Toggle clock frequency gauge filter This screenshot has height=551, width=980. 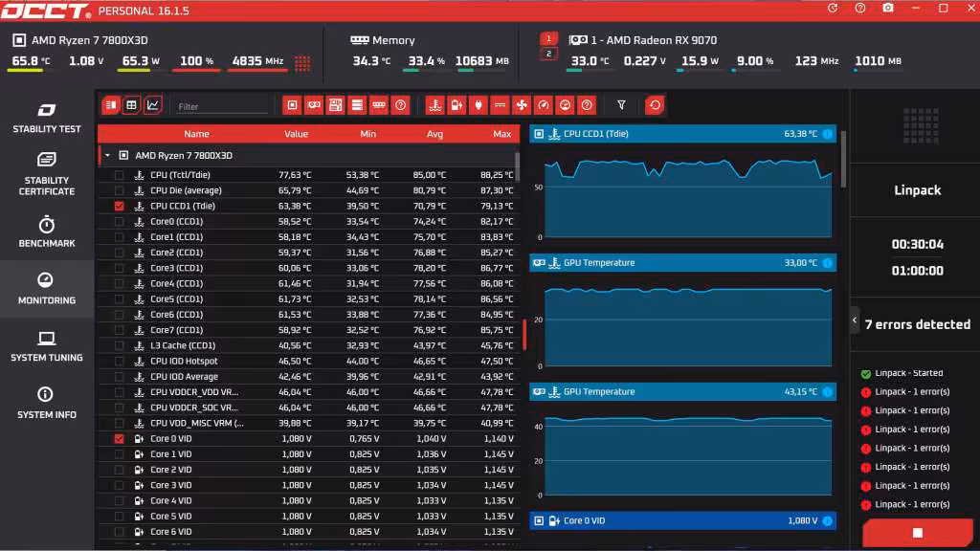[544, 105]
